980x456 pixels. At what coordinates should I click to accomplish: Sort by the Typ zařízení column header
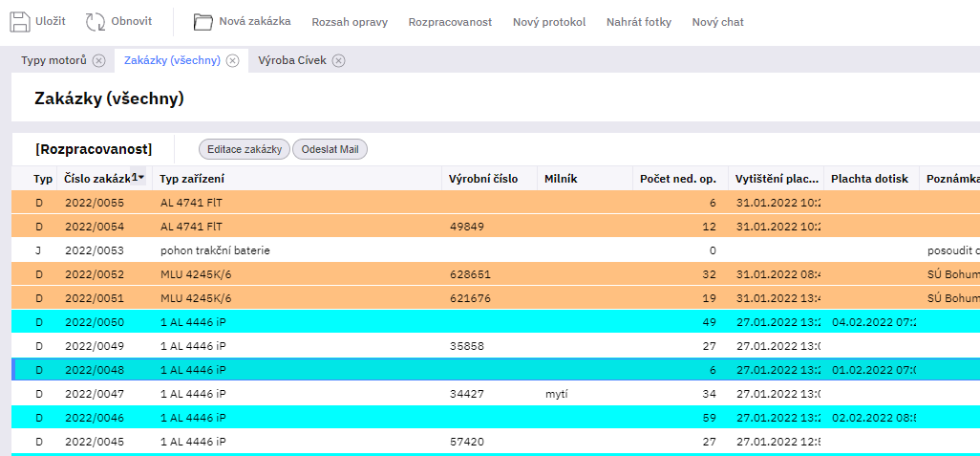click(191, 179)
